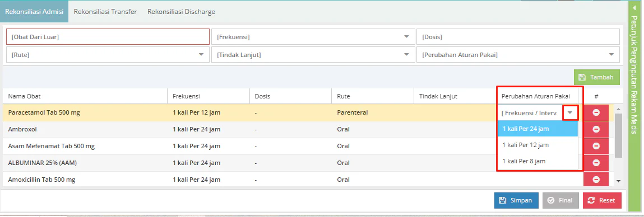
Task: Delete the Asam Mefenamat row via minus icon
Action: (x=596, y=146)
